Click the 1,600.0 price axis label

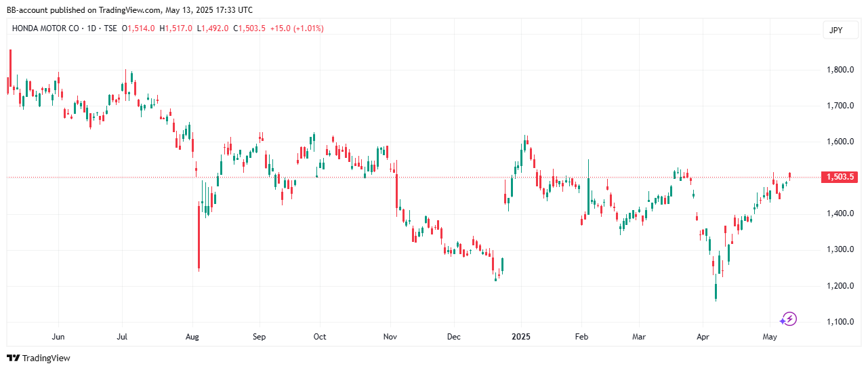[x=840, y=142]
